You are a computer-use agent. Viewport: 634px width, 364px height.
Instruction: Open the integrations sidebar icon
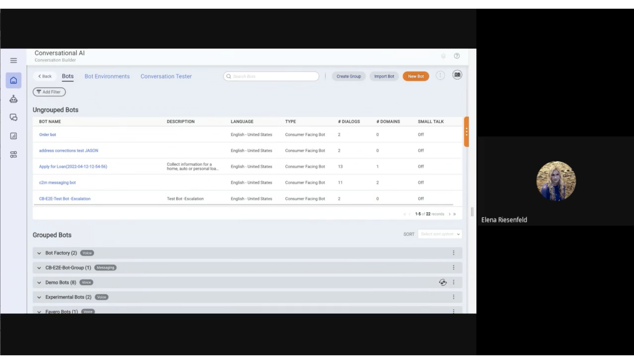(14, 154)
